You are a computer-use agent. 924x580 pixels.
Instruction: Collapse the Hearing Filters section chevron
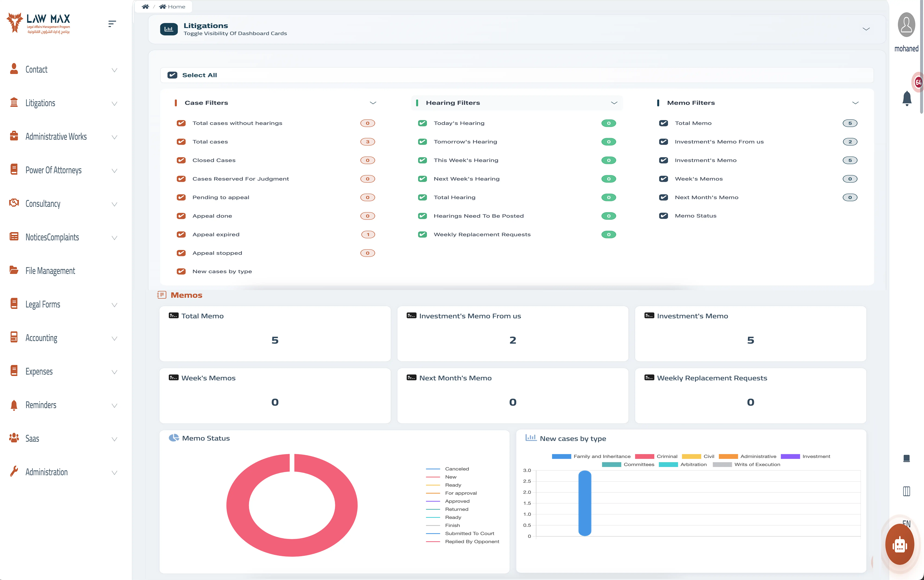(614, 103)
